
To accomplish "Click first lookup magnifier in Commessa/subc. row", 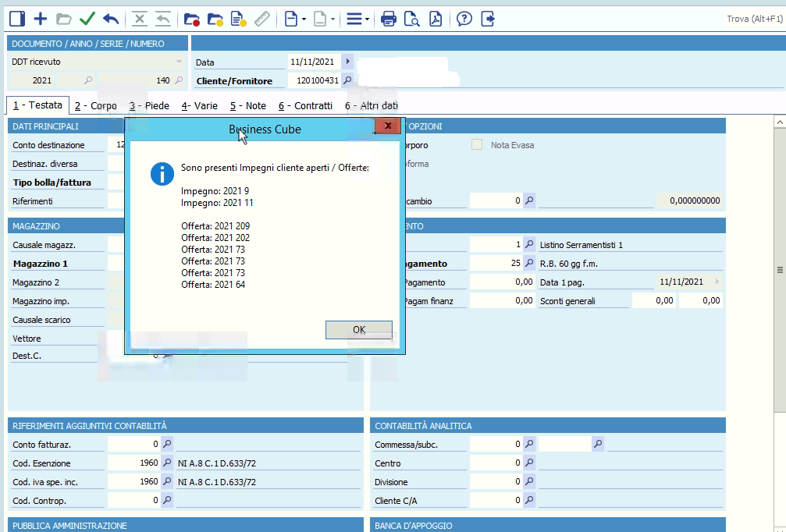I will click(529, 444).
